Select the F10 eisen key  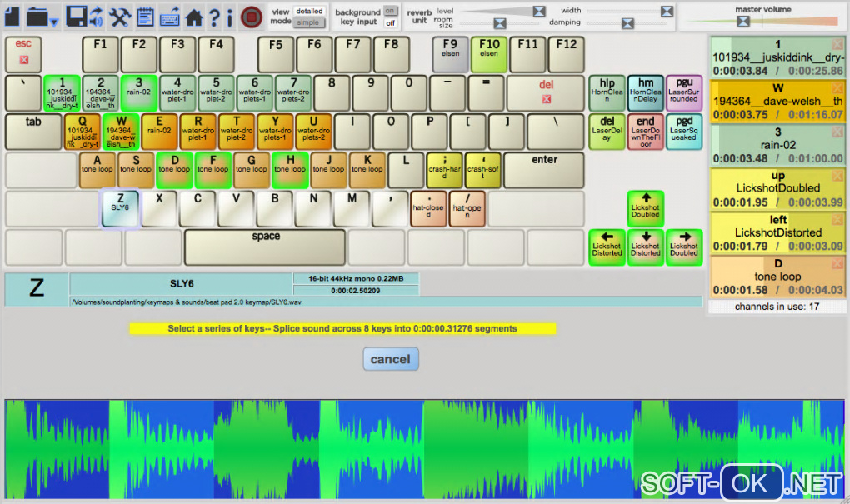[x=489, y=55]
